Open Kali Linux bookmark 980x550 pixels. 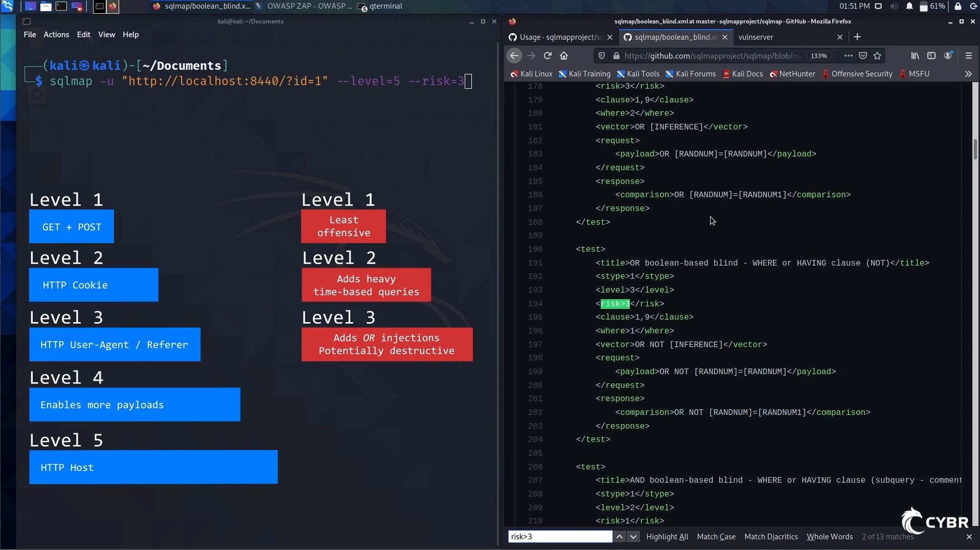coord(532,74)
